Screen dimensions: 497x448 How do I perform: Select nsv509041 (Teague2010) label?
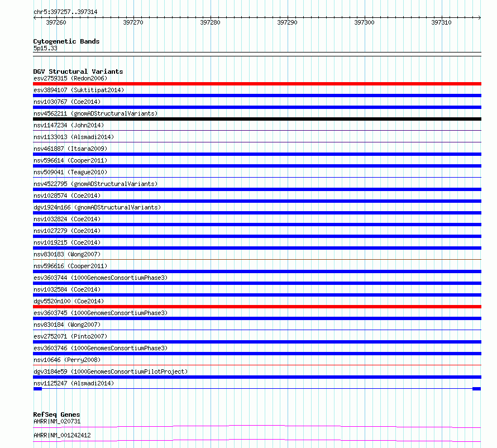tap(70, 172)
